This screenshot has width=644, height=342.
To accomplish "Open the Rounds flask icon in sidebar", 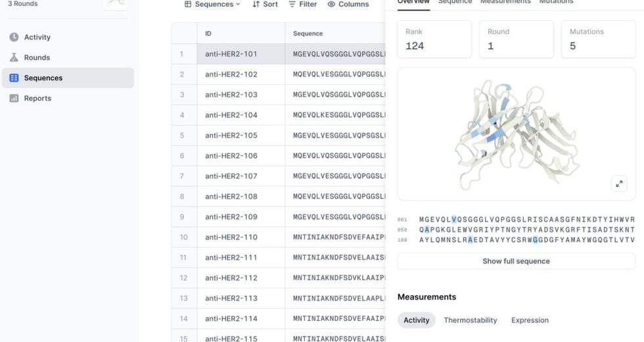I will coord(14,58).
